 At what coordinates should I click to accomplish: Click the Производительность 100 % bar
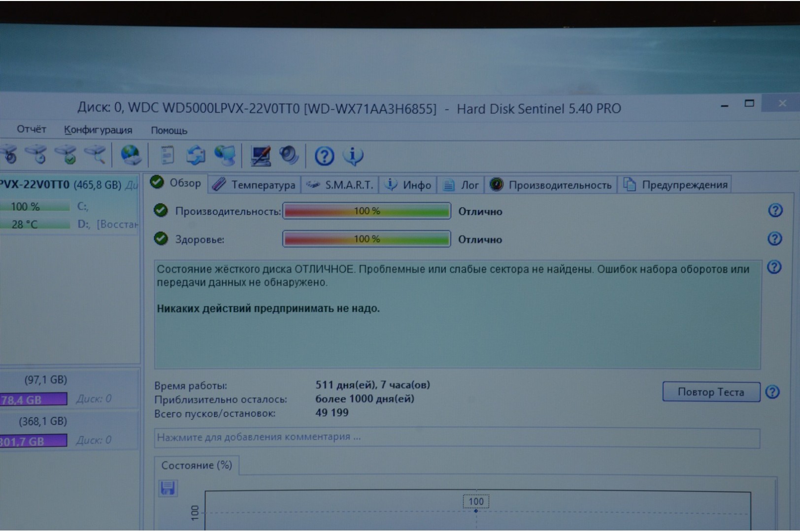(367, 211)
